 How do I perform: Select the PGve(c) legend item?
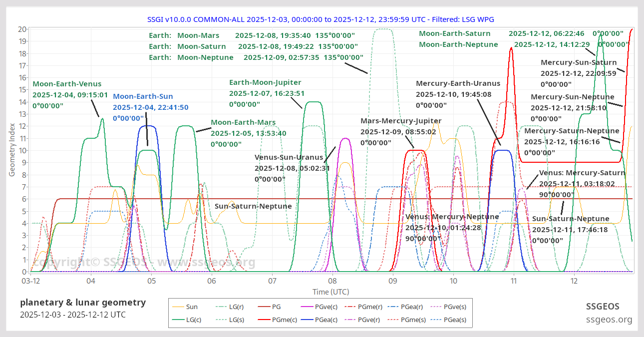pos(325,307)
